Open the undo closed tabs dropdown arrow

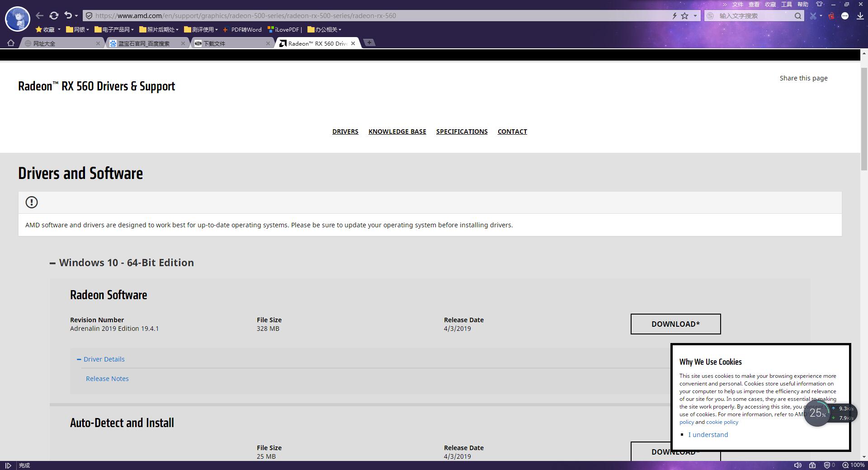76,16
